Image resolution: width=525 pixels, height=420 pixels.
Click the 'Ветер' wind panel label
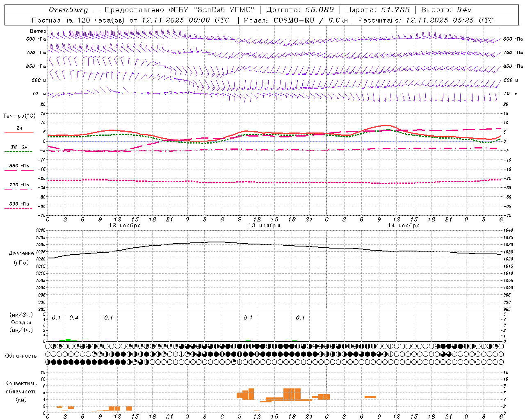(x=38, y=31)
